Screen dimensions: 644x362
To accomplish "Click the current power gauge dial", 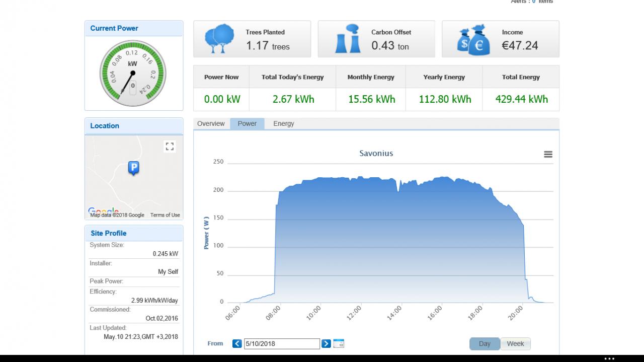I will pos(133,74).
